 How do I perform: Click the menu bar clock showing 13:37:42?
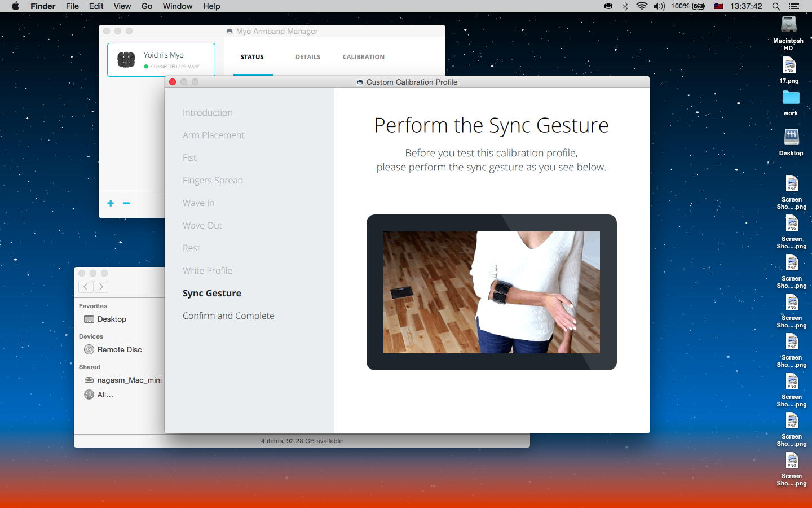[746, 6]
